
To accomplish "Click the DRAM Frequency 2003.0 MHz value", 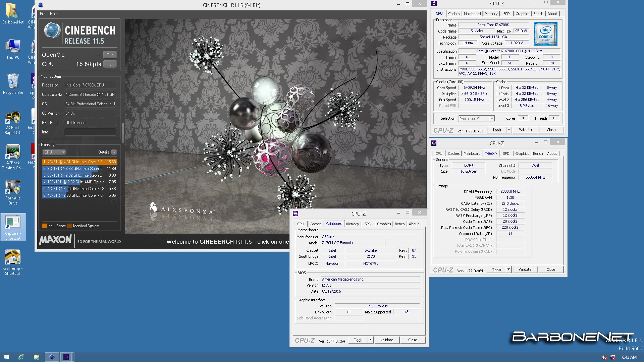I will point(510,192).
